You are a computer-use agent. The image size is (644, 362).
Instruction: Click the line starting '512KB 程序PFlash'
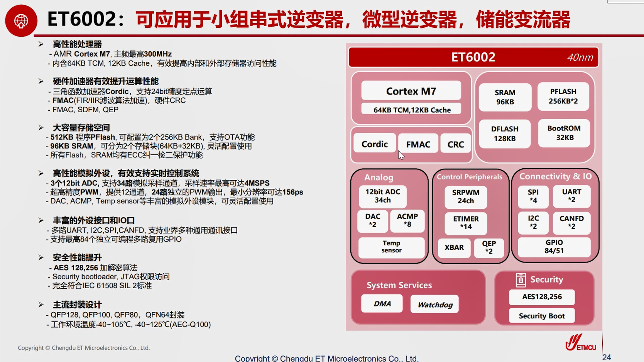tap(150, 137)
